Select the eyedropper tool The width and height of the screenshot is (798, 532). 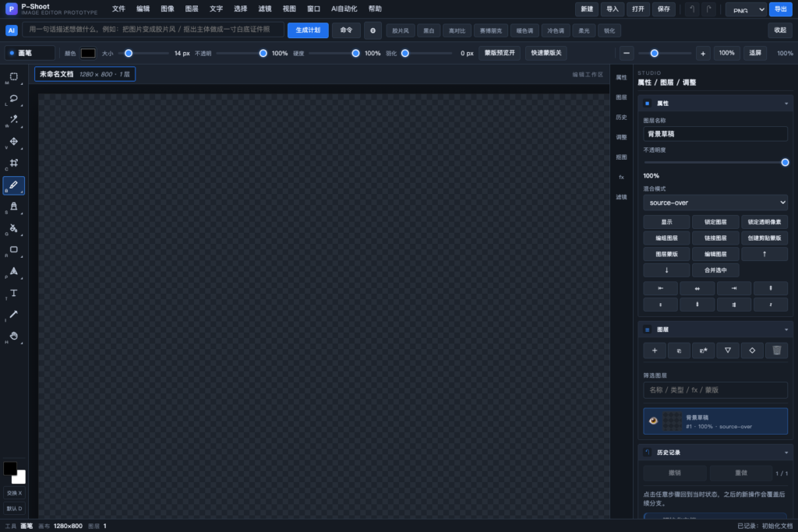coord(14,315)
